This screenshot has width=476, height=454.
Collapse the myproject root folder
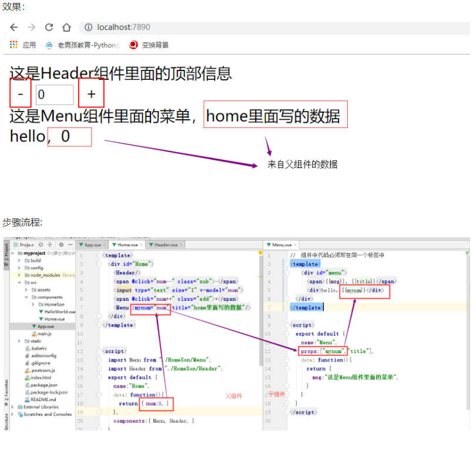pyautogui.click(x=12, y=253)
